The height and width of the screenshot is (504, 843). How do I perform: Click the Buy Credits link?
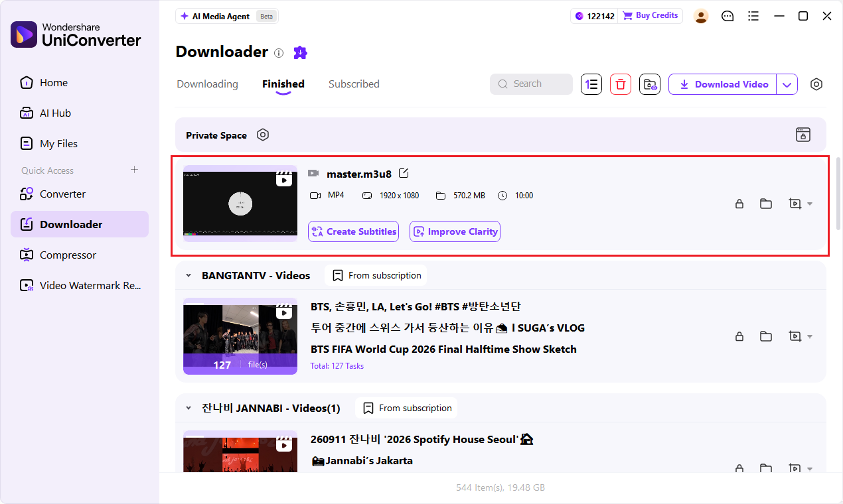pyautogui.click(x=651, y=16)
